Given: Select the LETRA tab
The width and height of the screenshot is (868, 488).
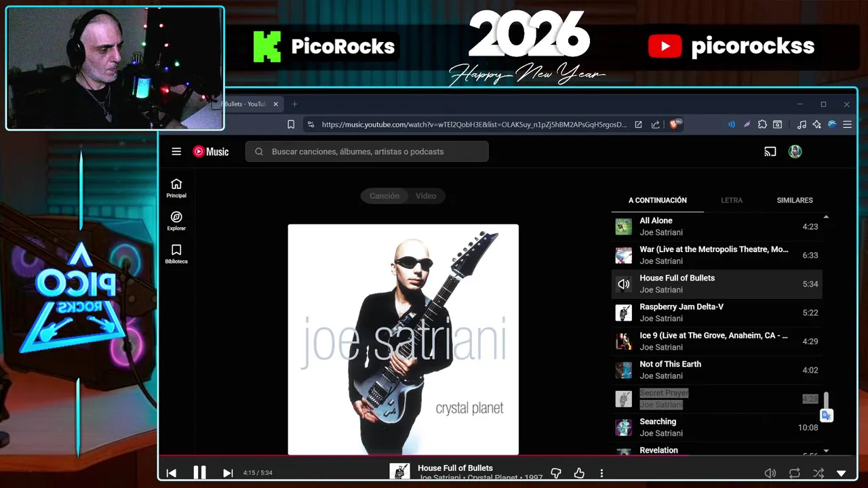Looking at the screenshot, I should [x=732, y=201].
